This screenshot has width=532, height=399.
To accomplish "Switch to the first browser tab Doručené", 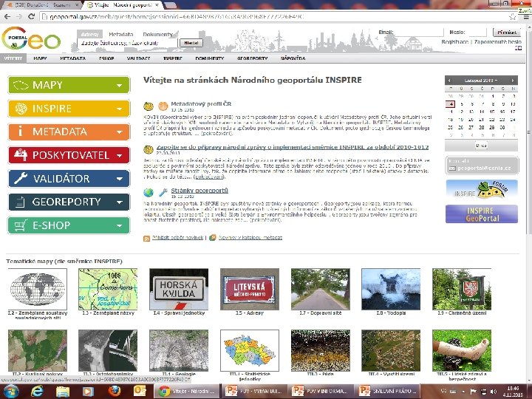I will coord(43,5).
